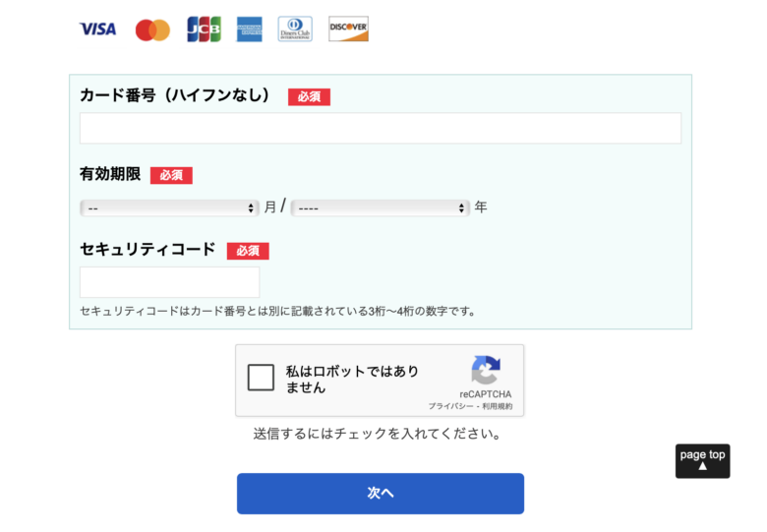The height and width of the screenshot is (532, 767).
Task: Click the 有効期限 label
Action: coord(110,174)
